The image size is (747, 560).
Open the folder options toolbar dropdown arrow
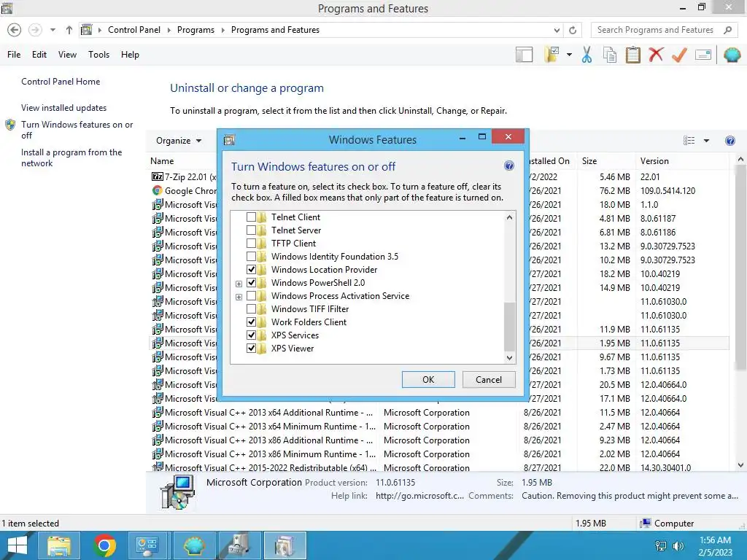coord(569,55)
